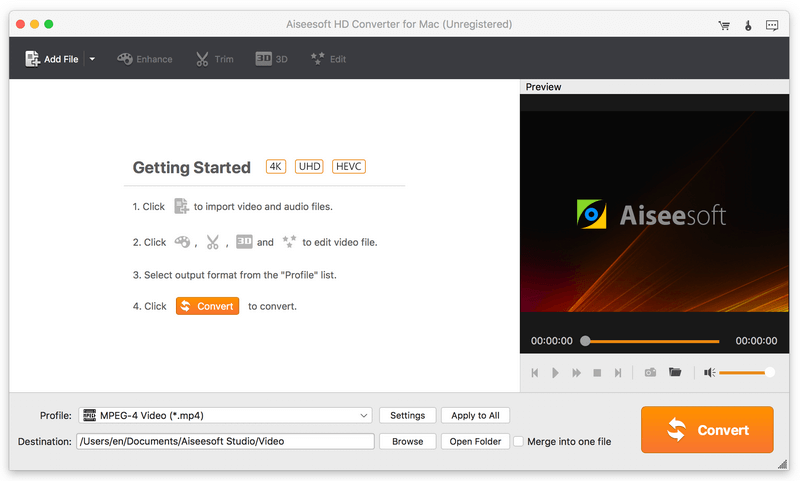This screenshot has width=800, height=481.
Task: Open the feedback chat icon in title bar
Action: click(772, 26)
